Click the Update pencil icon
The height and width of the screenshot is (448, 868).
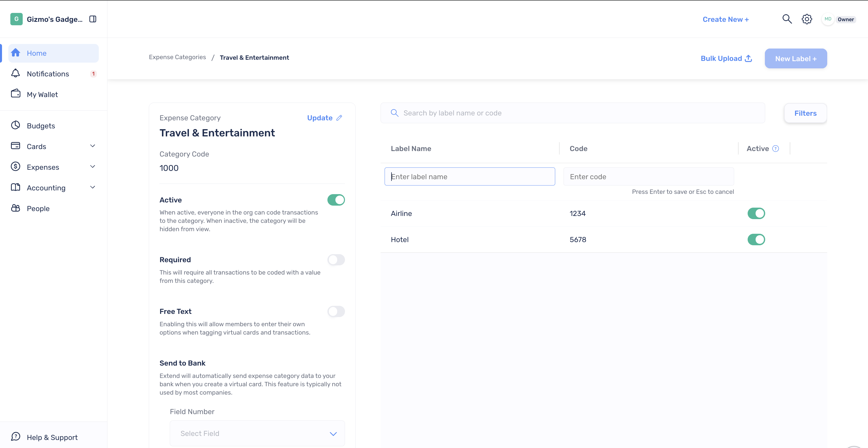[x=339, y=118]
